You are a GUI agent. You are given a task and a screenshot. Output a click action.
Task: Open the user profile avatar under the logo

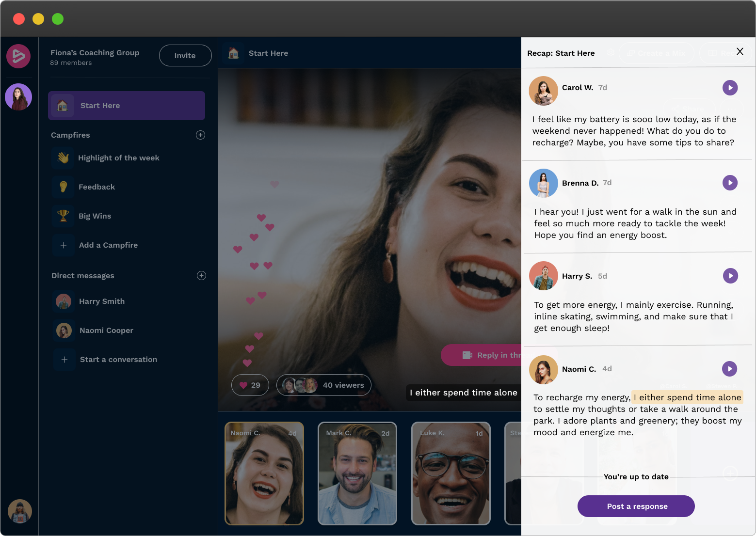coord(18,97)
